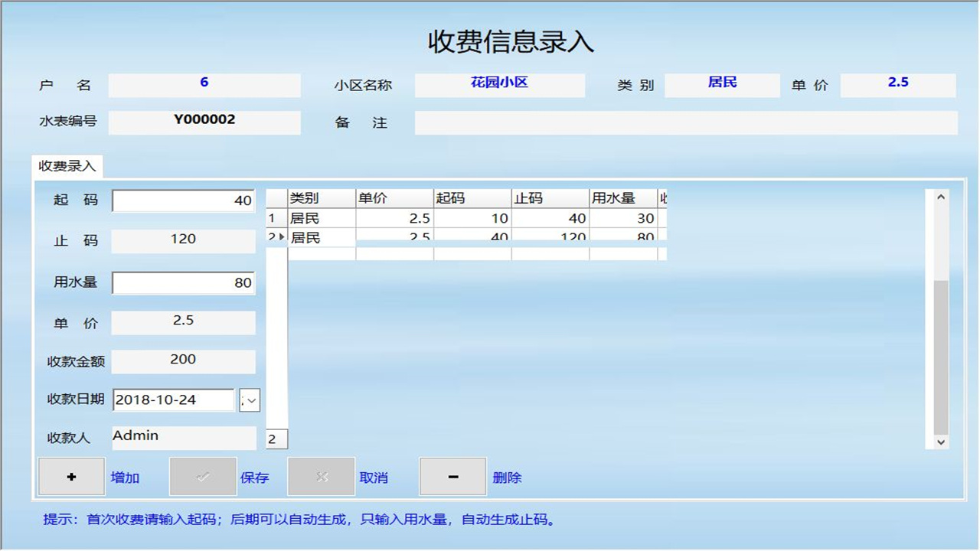Click the minus delete icon

(x=452, y=477)
